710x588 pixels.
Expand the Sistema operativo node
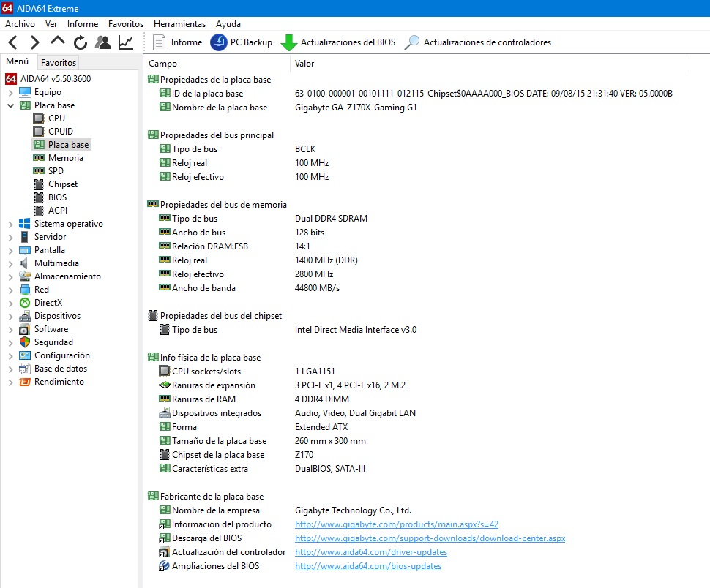(10, 225)
